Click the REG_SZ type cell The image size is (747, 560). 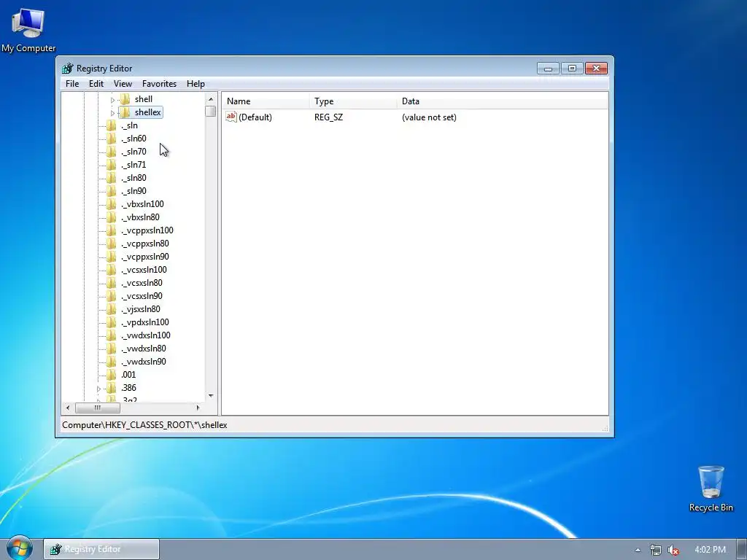click(x=328, y=117)
